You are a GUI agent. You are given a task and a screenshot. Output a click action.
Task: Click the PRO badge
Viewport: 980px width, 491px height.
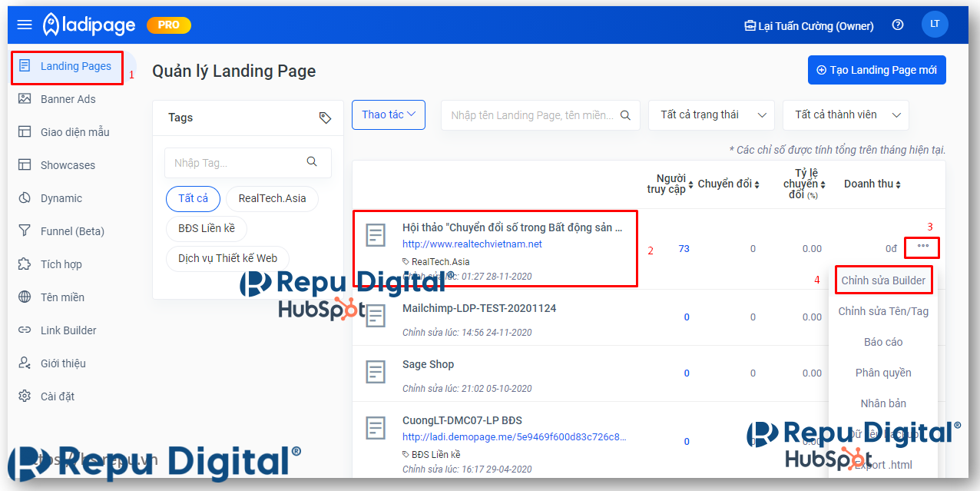[x=168, y=25]
